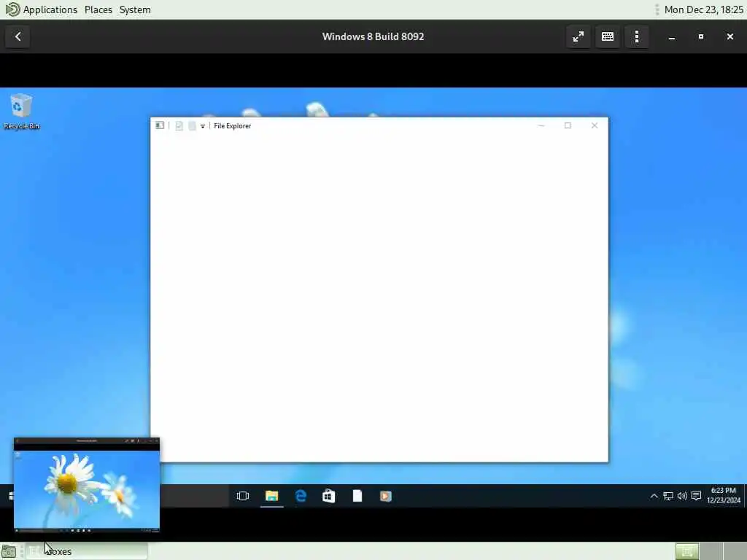This screenshot has height=560, width=747.
Task: Open the keyboard shortcuts button in Boxes
Action: [x=608, y=36]
